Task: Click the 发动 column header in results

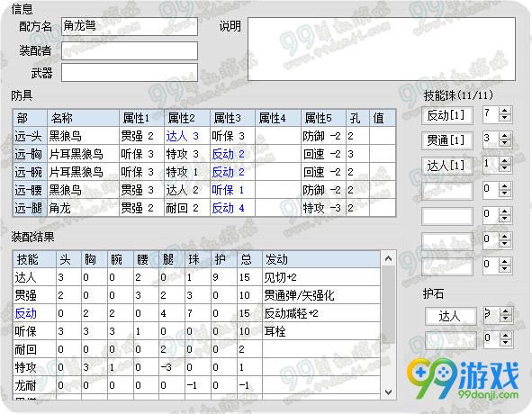Action: coord(321,259)
